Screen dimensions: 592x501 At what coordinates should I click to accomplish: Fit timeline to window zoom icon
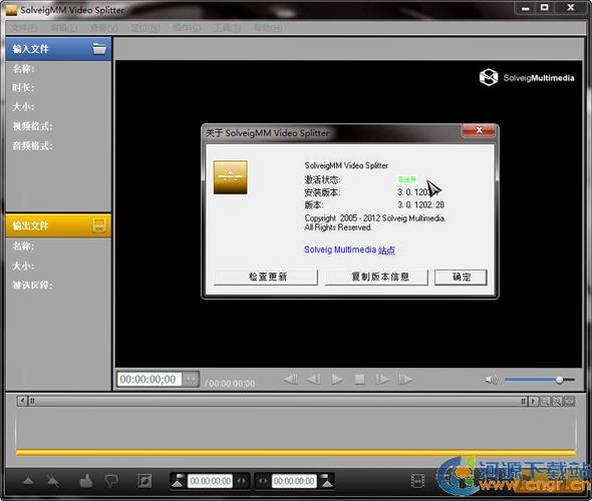(x=569, y=401)
